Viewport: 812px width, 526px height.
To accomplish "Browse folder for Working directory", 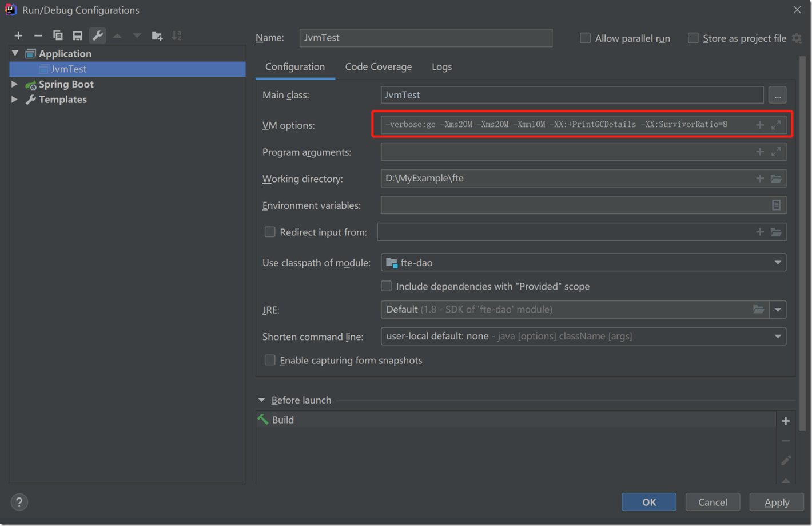I will pos(776,179).
